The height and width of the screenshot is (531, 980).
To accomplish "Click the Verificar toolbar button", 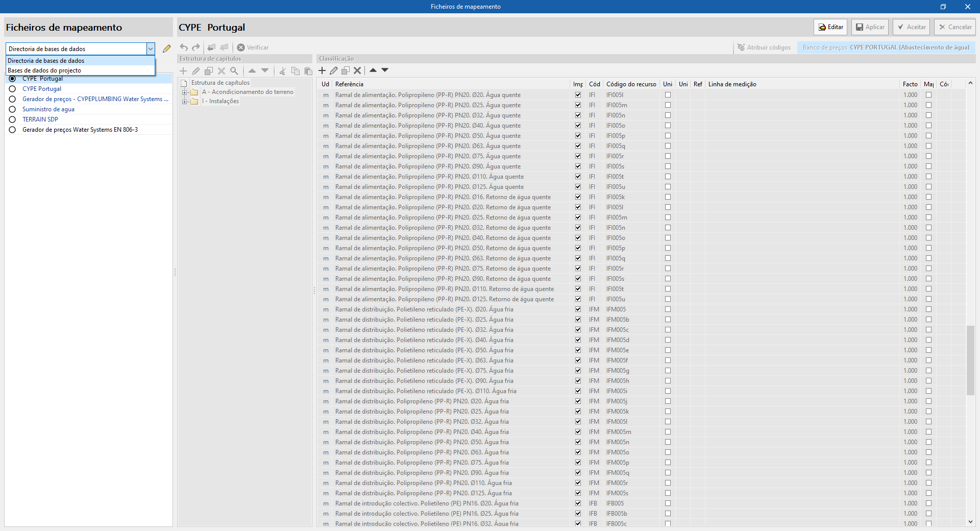I will tap(253, 47).
